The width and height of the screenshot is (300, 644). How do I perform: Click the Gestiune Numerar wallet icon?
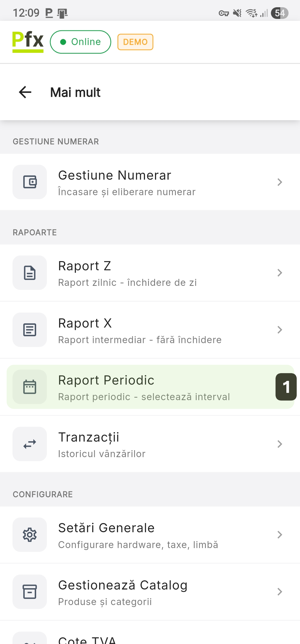click(30, 182)
